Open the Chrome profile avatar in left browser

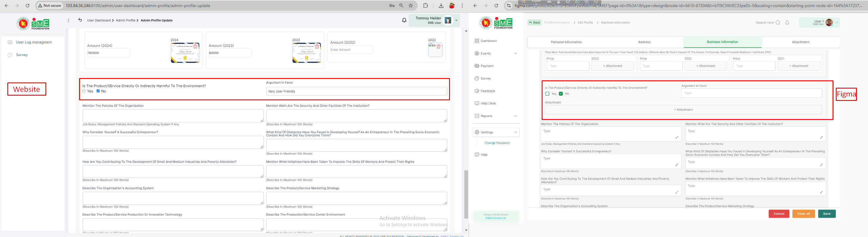click(x=452, y=6)
